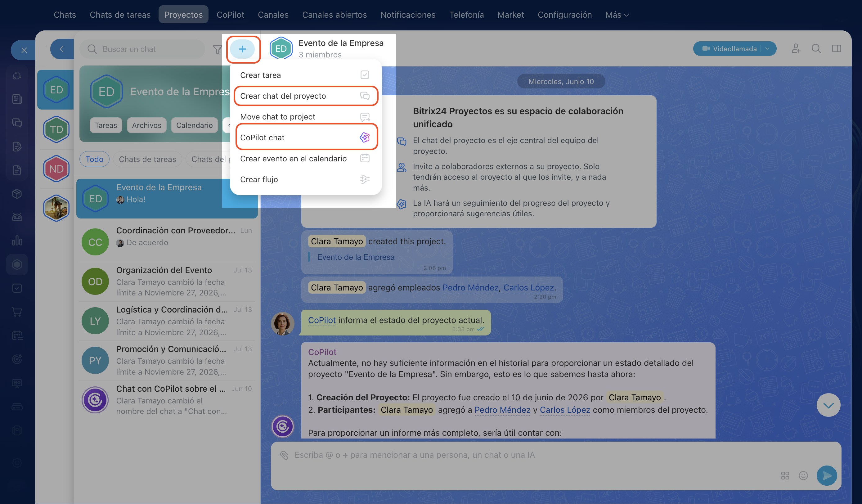Open the Notificaciones tab
The height and width of the screenshot is (504, 862).
pyautogui.click(x=408, y=15)
